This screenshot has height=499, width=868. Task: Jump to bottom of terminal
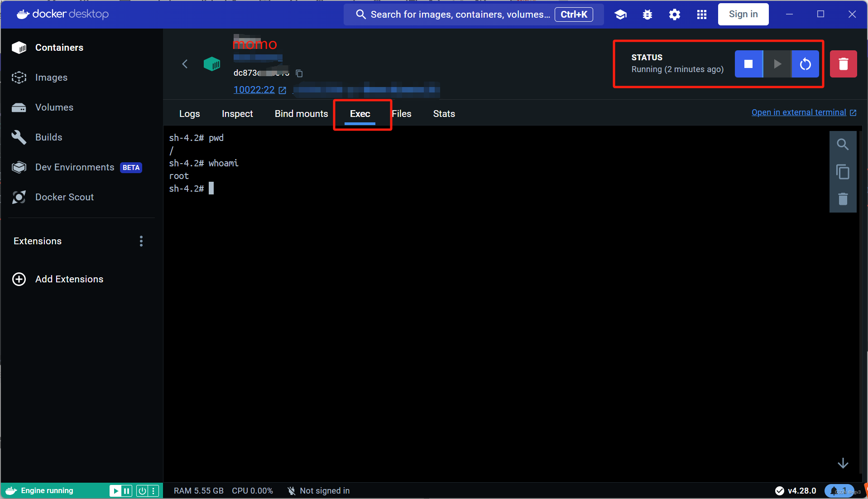coord(843,463)
